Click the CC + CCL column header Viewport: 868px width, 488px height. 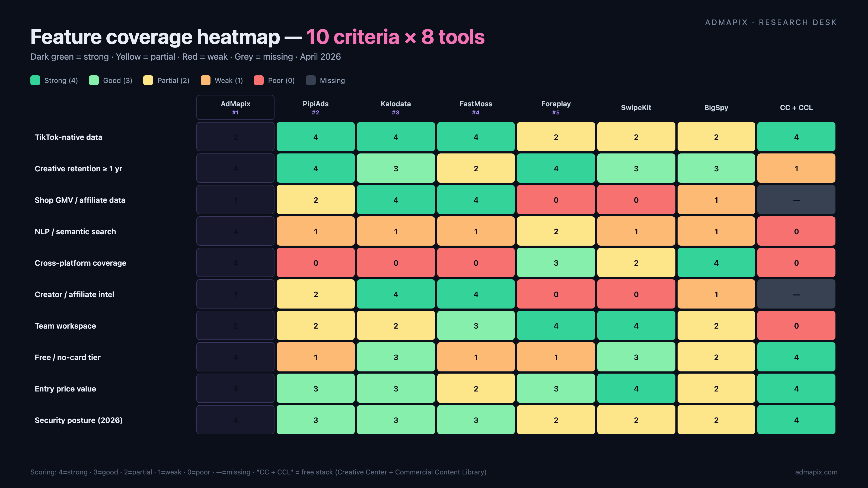point(796,108)
